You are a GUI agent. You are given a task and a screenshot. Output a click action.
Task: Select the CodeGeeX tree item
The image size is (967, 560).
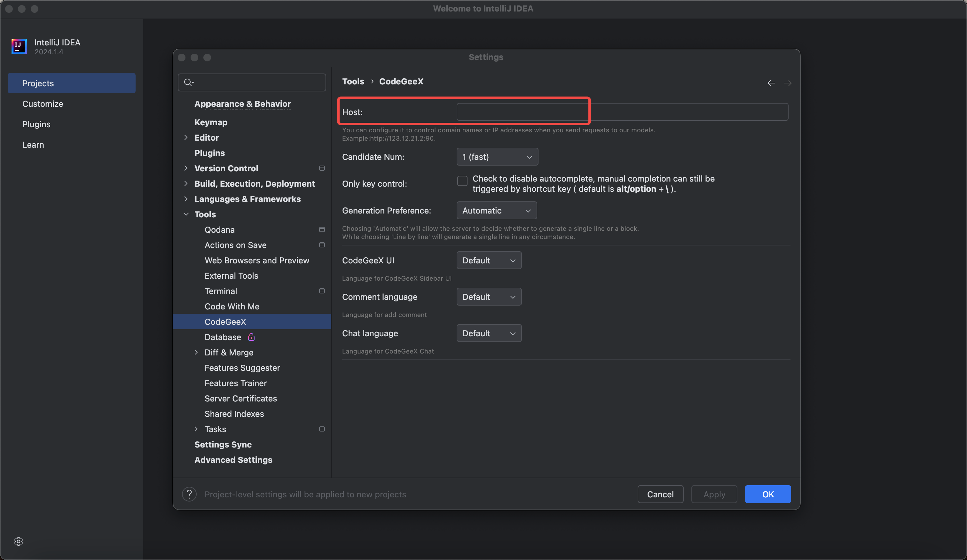pos(252,322)
